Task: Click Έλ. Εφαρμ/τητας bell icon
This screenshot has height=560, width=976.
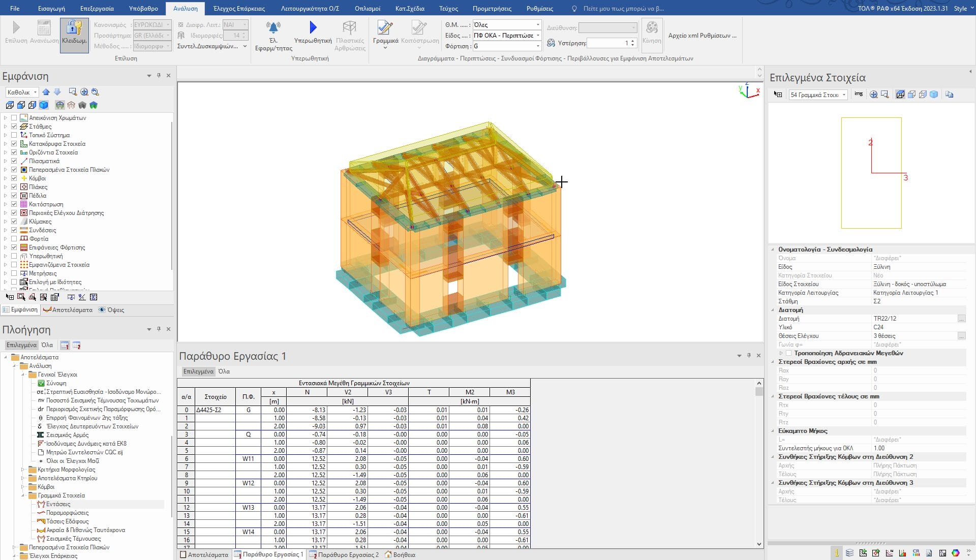Action: coord(273,27)
